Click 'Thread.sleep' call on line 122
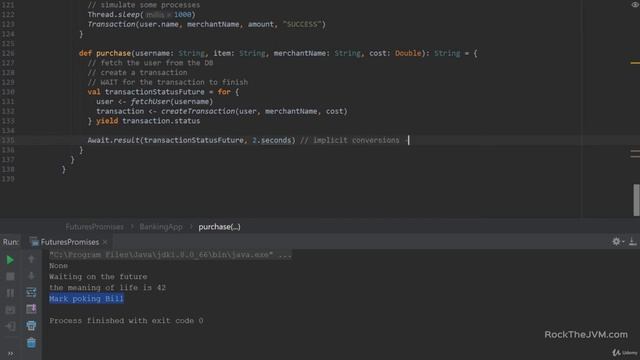 tap(113, 15)
